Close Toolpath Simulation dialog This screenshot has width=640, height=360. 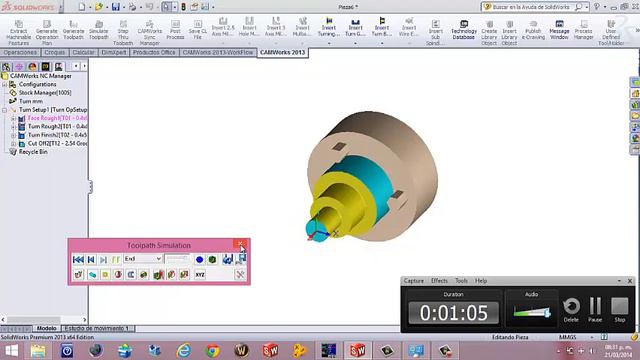(240, 244)
